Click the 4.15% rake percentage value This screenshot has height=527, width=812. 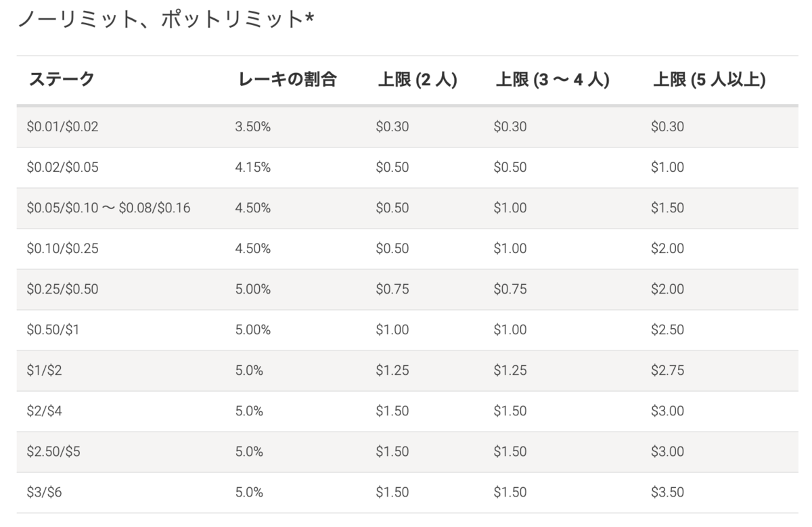coord(253,167)
